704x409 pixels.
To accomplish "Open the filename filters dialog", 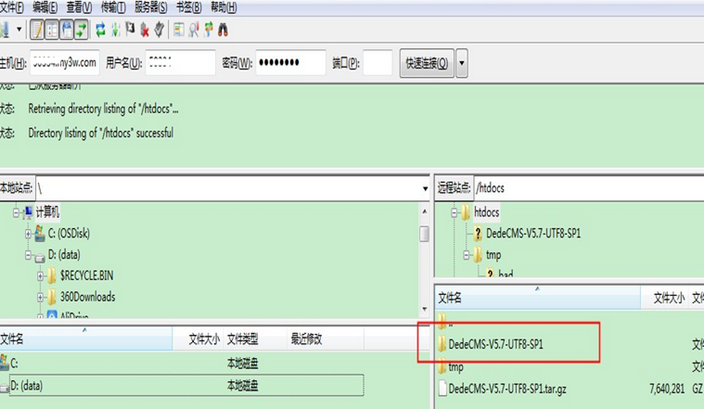I will (179, 30).
